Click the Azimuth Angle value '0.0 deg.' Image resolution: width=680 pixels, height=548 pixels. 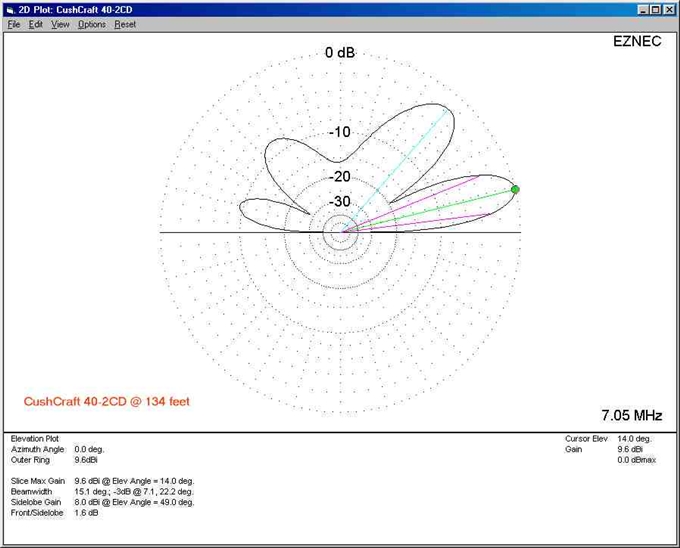89,450
